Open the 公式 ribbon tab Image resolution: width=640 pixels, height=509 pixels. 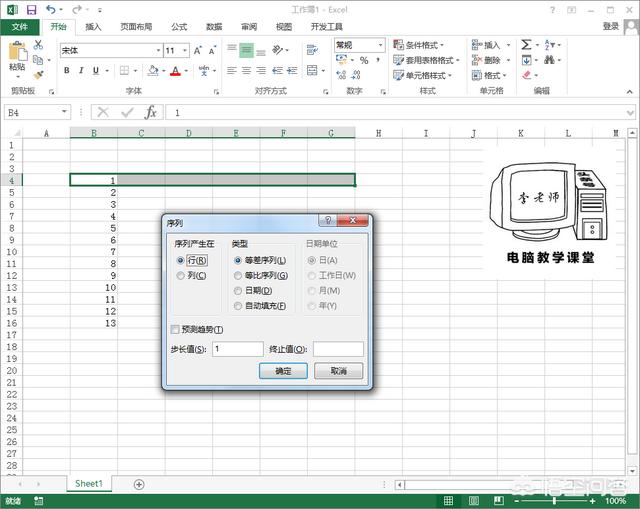[x=179, y=27]
